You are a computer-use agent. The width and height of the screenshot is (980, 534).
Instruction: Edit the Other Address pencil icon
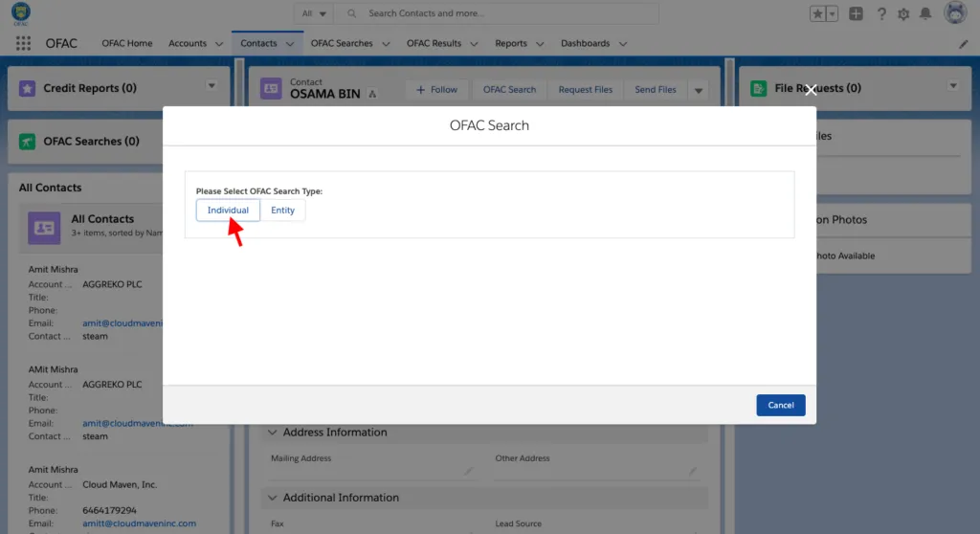[x=693, y=471]
